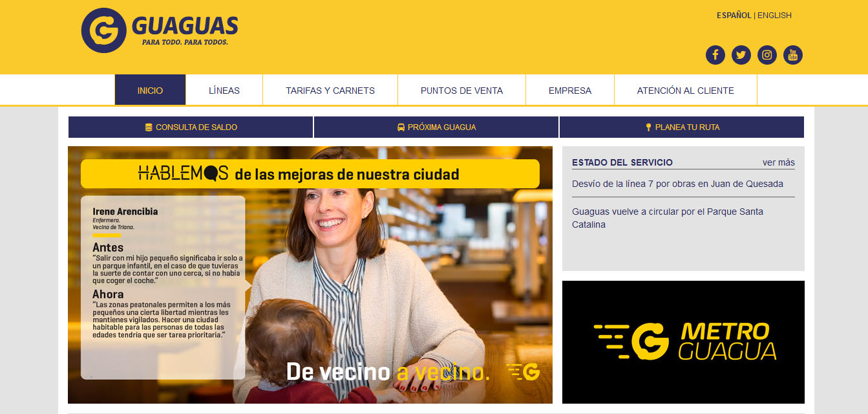Open the Facebook social icon

coord(715,55)
